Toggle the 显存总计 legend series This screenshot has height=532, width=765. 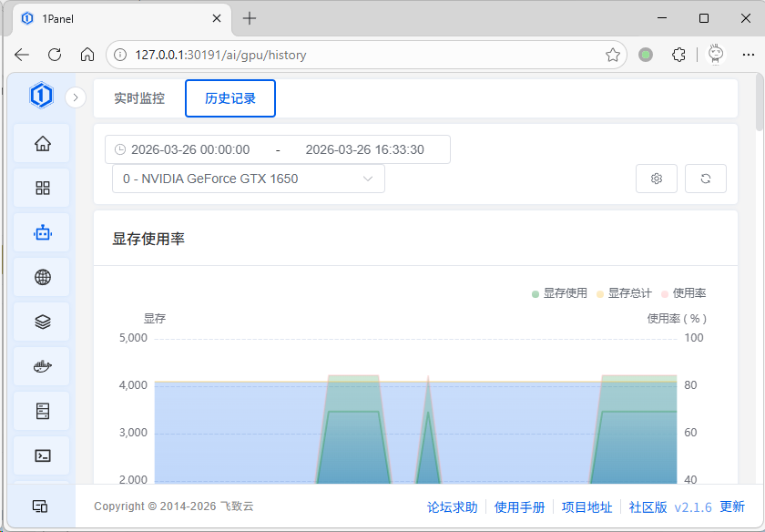tap(624, 293)
